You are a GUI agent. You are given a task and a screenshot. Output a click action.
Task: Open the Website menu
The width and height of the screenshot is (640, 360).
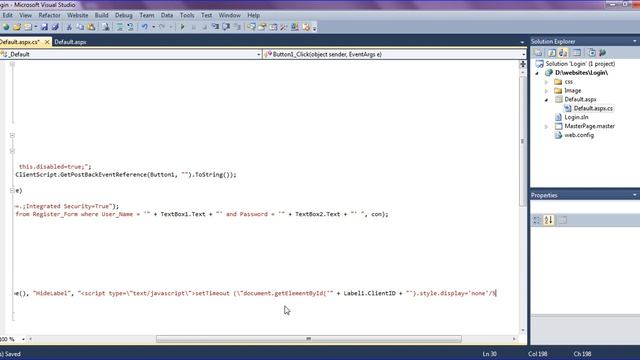(78, 15)
